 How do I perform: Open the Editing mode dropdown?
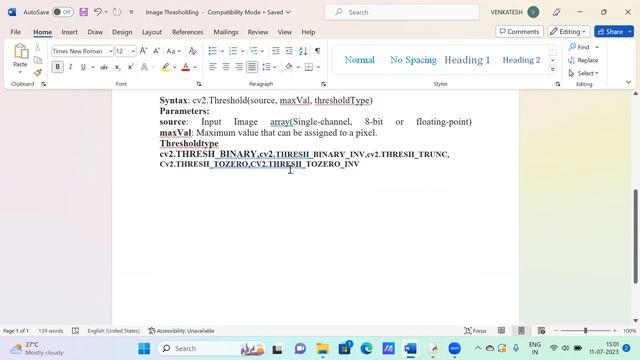click(568, 31)
